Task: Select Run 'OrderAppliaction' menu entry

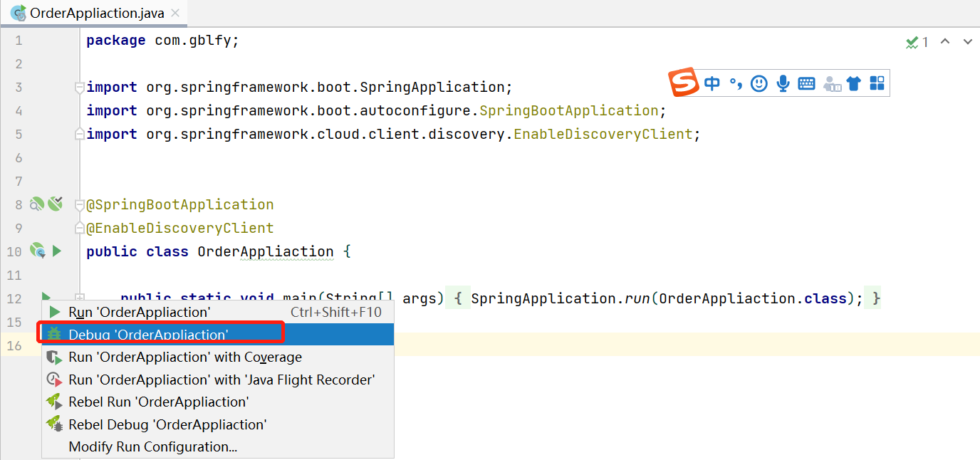Action: click(x=218, y=312)
